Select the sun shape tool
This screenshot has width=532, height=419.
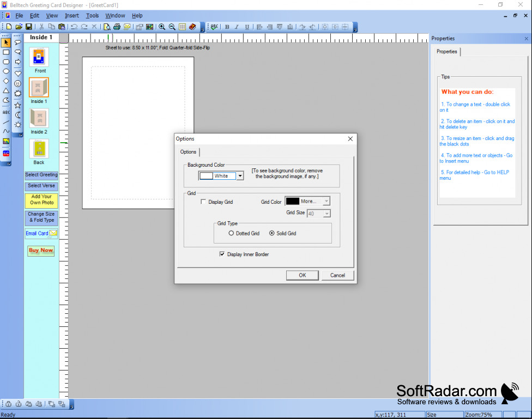point(18,125)
